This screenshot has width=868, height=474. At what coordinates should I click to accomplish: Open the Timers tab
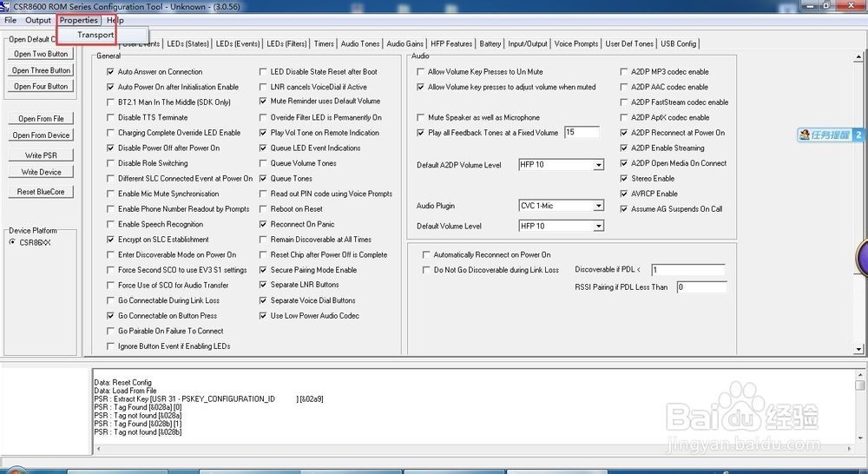click(324, 43)
